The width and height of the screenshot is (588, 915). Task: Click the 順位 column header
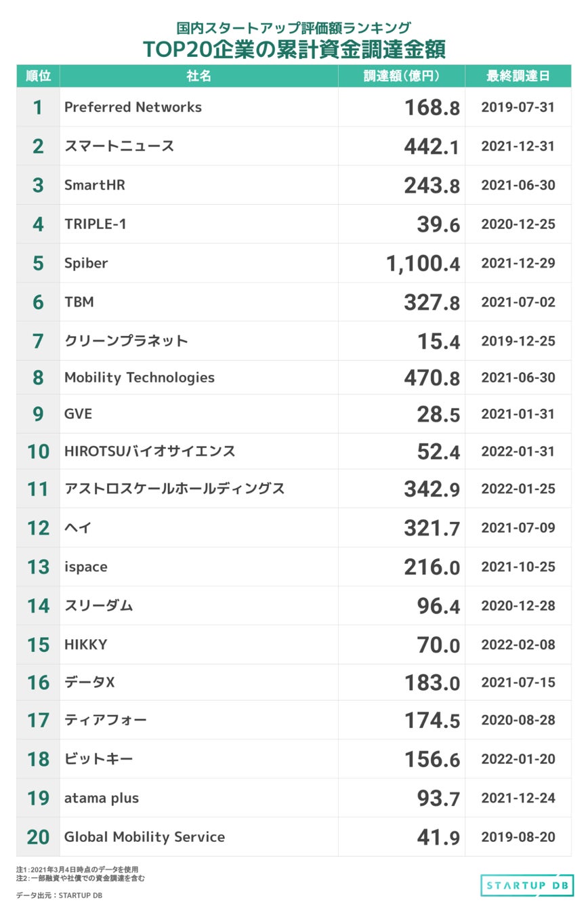(x=38, y=76)
